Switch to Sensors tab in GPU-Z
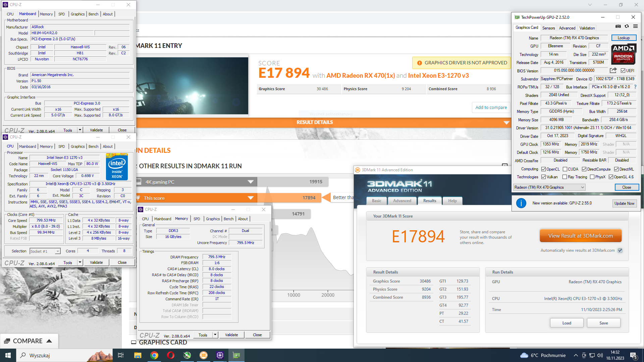This screenshot has height=362, width=644. point(548,28)
